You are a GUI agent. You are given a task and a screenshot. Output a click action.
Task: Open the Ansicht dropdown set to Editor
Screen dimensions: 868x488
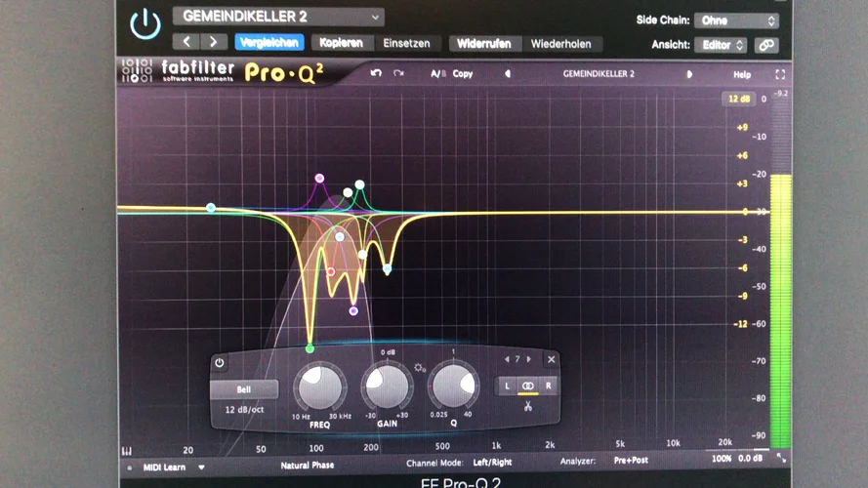[x=721, y=45]
